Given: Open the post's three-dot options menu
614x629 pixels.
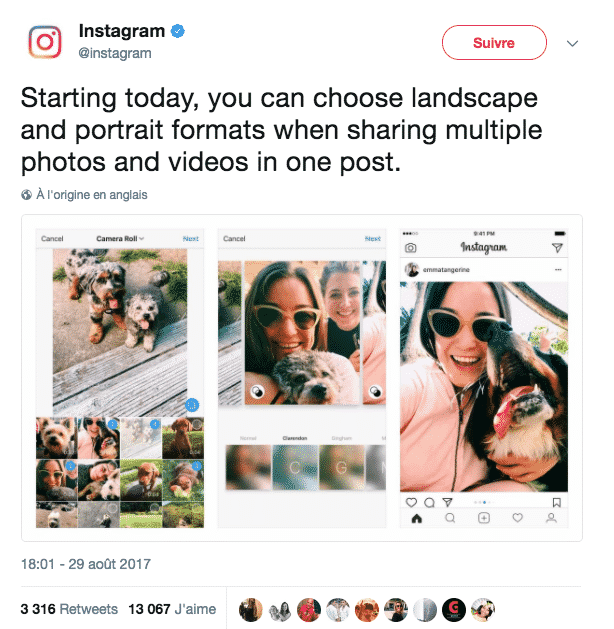Looking at the screenshot, I should tap(558, 270).
